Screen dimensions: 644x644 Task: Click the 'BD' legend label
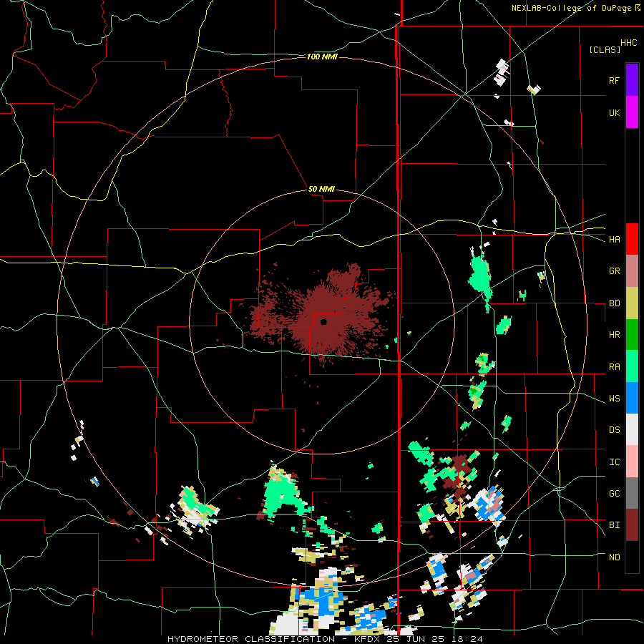coord(614,303)
